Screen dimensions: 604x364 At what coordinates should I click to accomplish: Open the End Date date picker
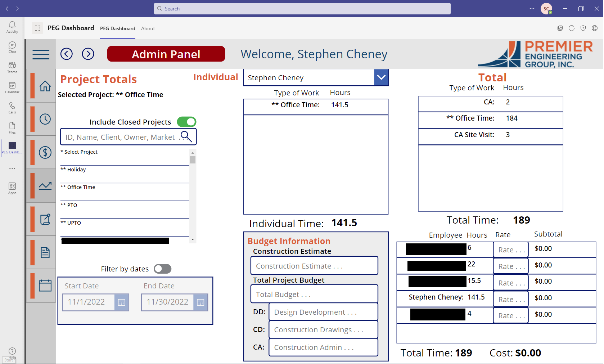[200, 302]
